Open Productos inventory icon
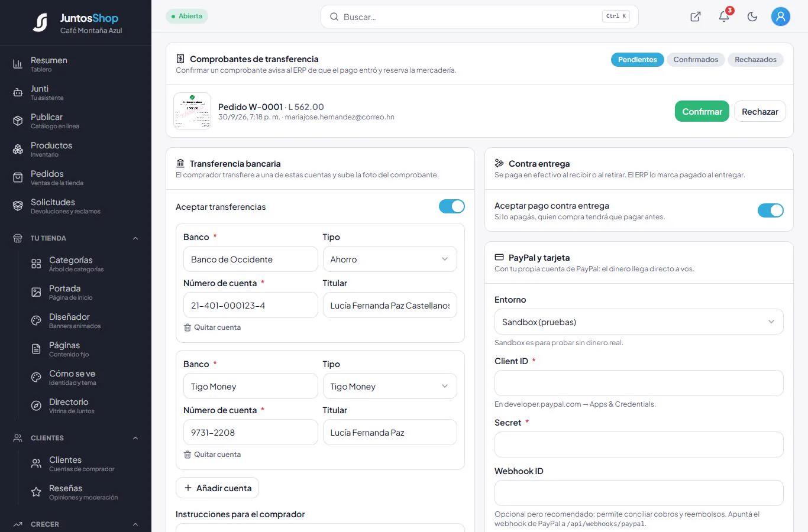The width and height of the screenshot is (808, 532). pyautogui.click(x=18, y=149)
